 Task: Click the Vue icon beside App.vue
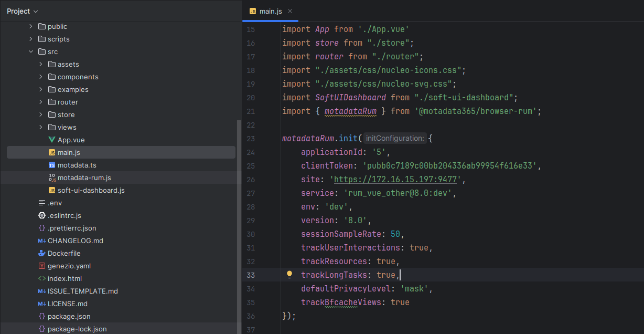pos(52,140)
